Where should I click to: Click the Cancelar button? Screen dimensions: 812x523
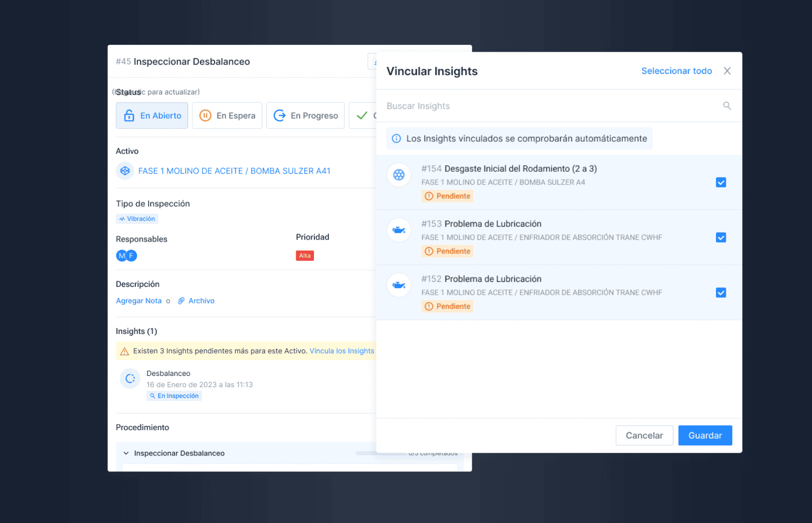[644, 435]
